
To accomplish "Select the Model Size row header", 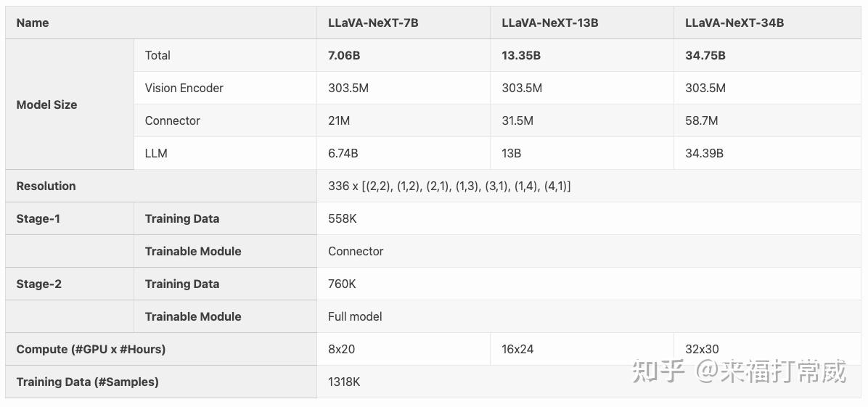I will [x=46, y=104].
